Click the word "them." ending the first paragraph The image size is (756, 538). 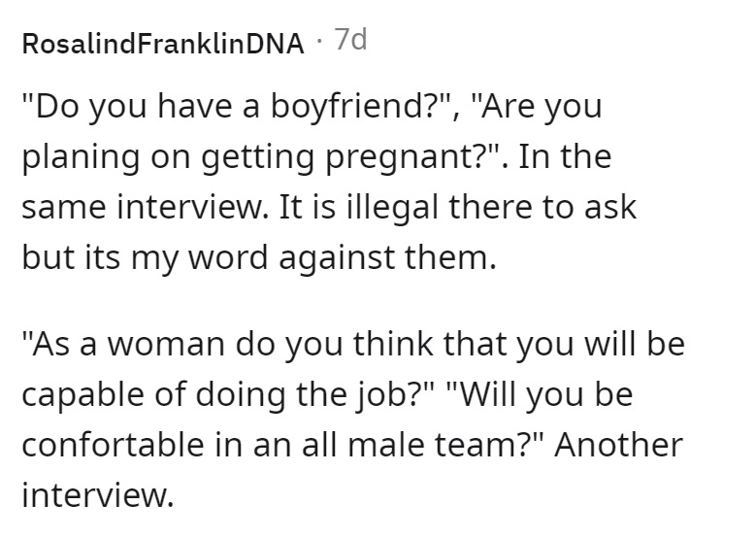point(450,256)
